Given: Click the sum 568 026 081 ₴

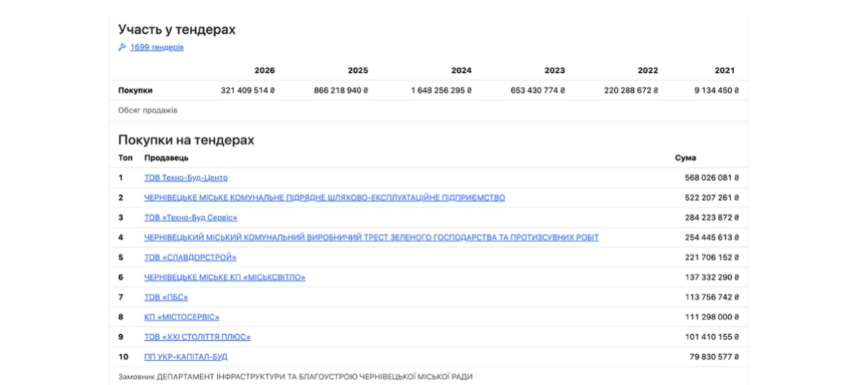Looking at the screenshot, I should coord(712,178).
